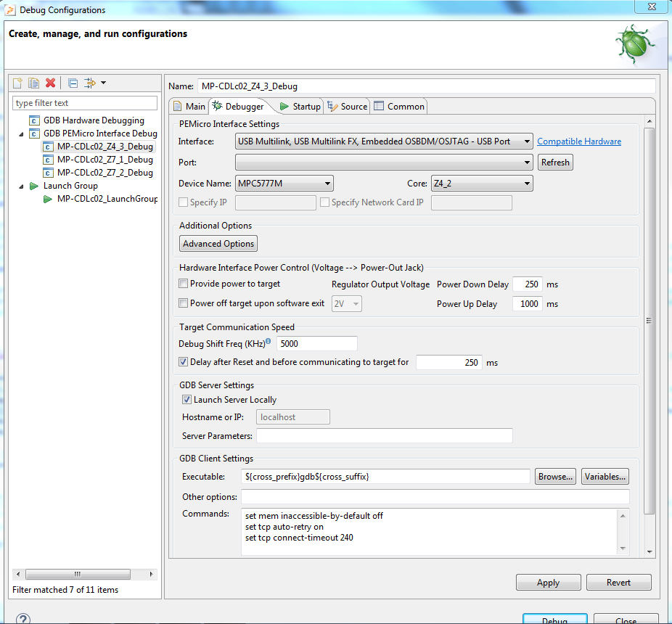
Task: Click the Apply button
Action: point(548,583)
